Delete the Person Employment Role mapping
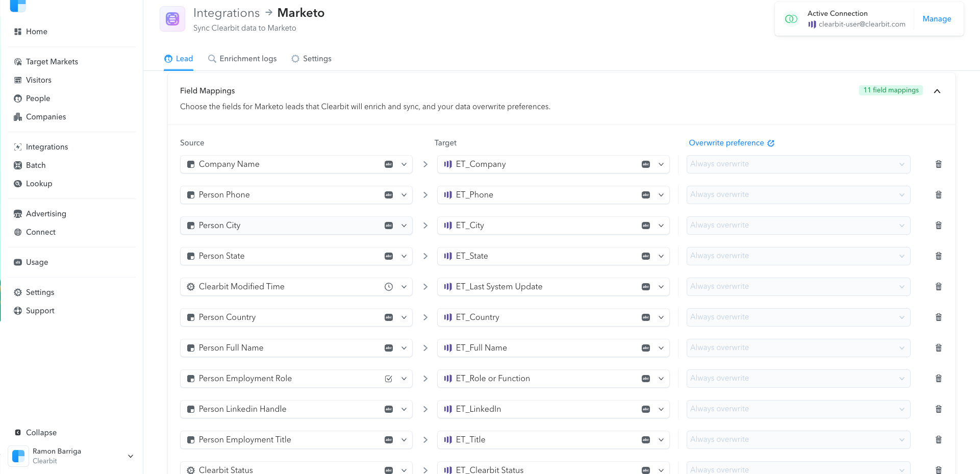Image resolution: width=980 pixels, height=474 pixels. coord(938,379)
